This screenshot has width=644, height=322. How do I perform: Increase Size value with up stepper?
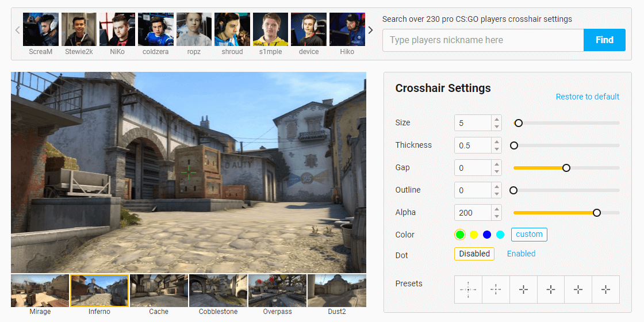tap(496, 120)
